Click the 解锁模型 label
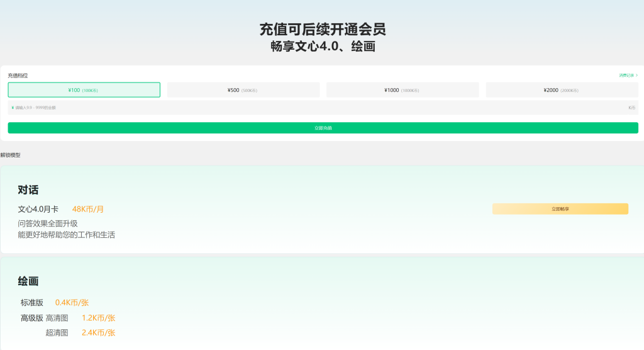 pyautogui.click(x=10, y=155)
